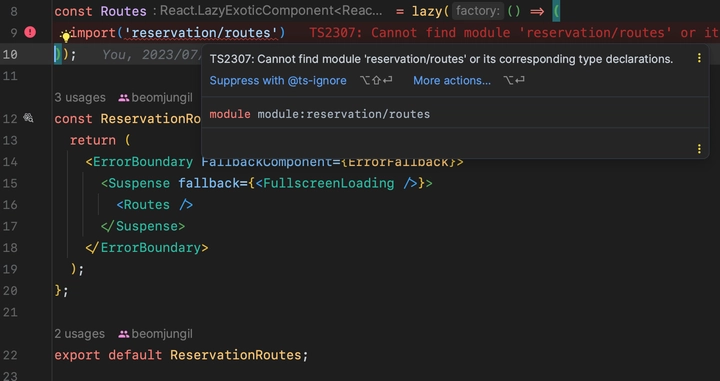The height and width of the screenshot is (381, 720).
Task: Click author beomjungil above line 12
Action: click(x=155, y=98)
